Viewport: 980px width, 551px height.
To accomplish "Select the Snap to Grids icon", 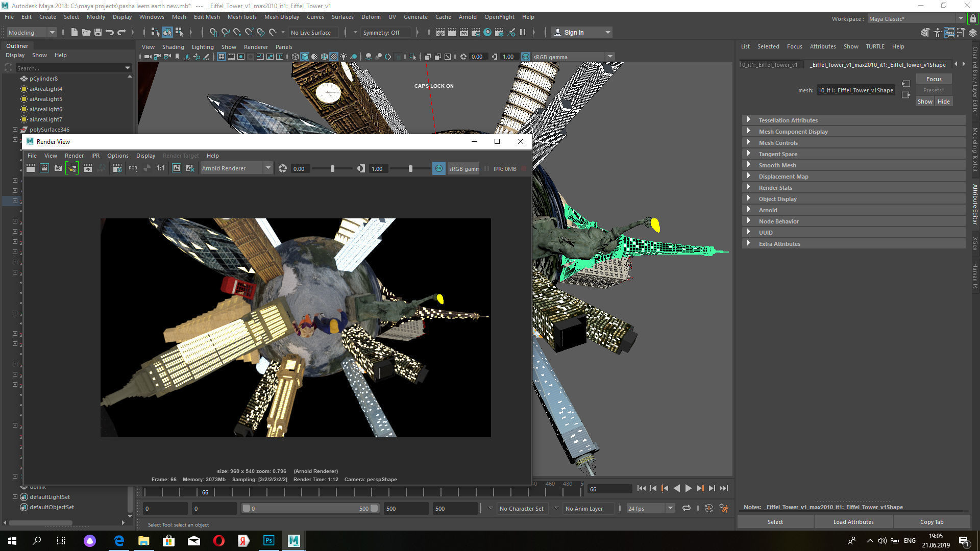I will [214, 32].
